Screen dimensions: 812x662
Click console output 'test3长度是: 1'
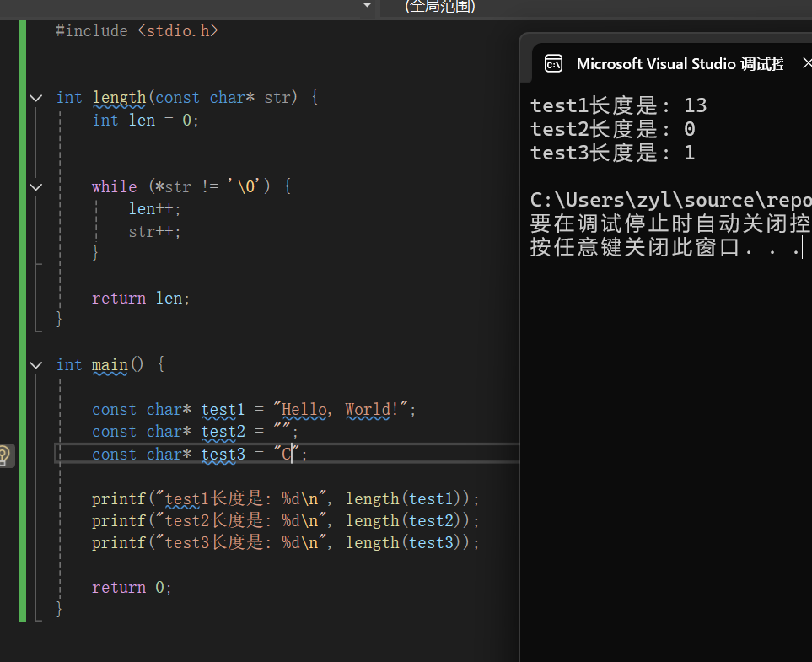pos(613,153)
